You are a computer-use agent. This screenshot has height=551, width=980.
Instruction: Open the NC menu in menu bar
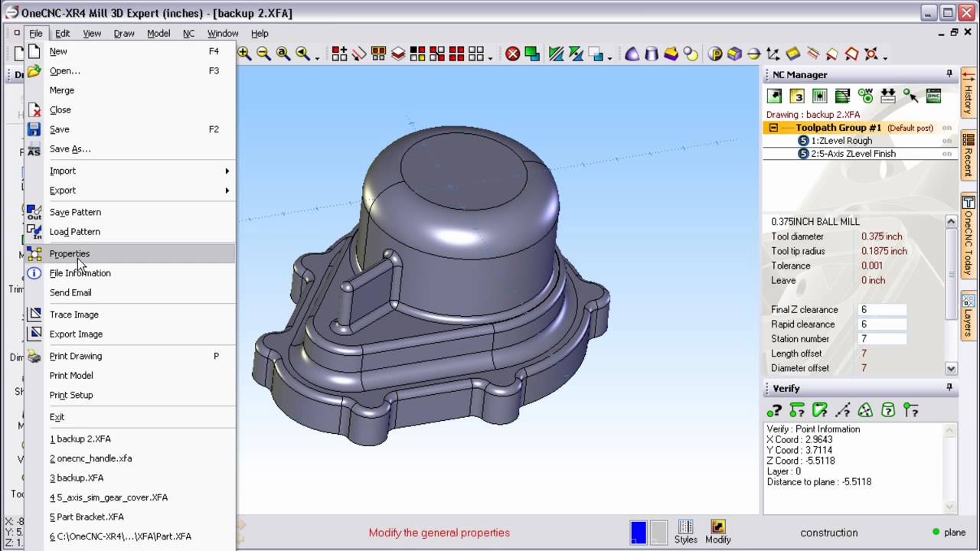pos(188,34)
